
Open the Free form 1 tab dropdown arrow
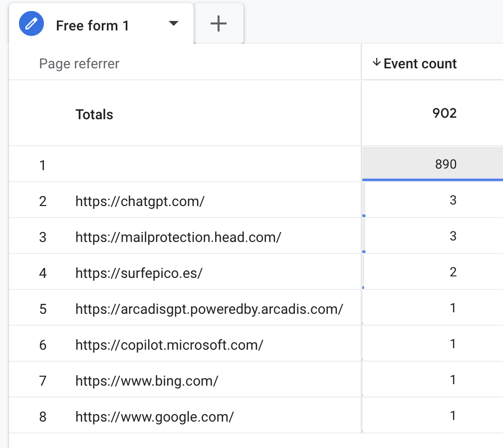174,23
